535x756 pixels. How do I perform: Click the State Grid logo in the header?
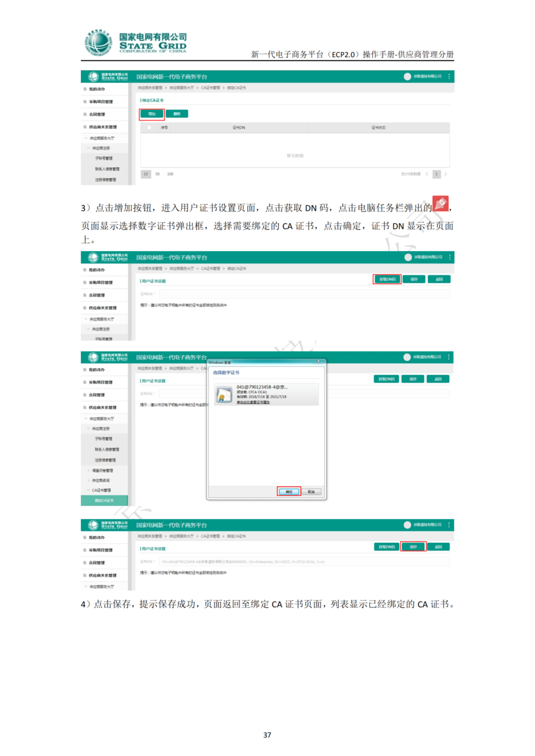coord(109,76)
